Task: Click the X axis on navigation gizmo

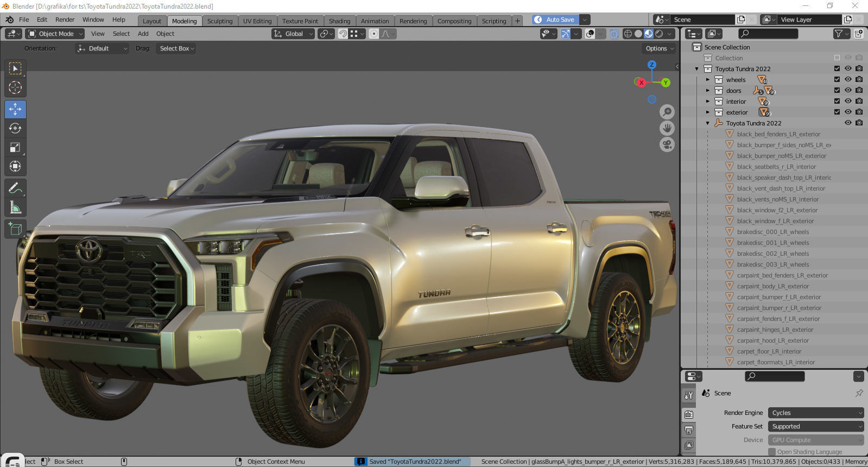Action: pos(641,83)
